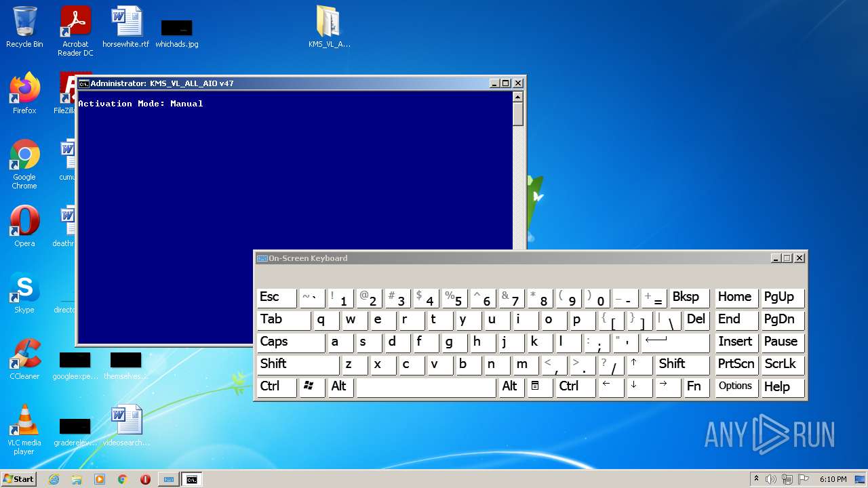The width and height of the screenshot is (868, 488).
Task: Click the command prompt system menu icon
Action: [x=84, y=83]
